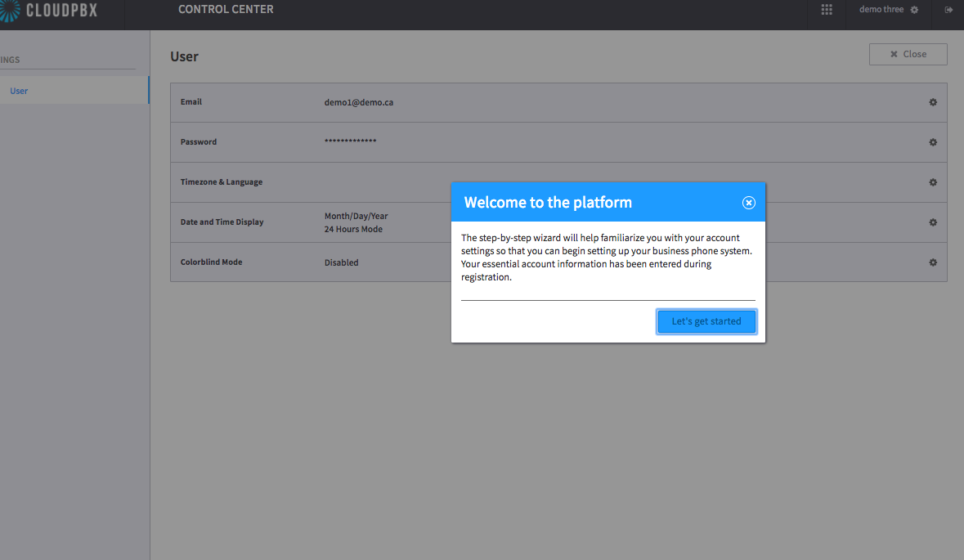Select the Password row
964x560 pixels.
point(558,142)
